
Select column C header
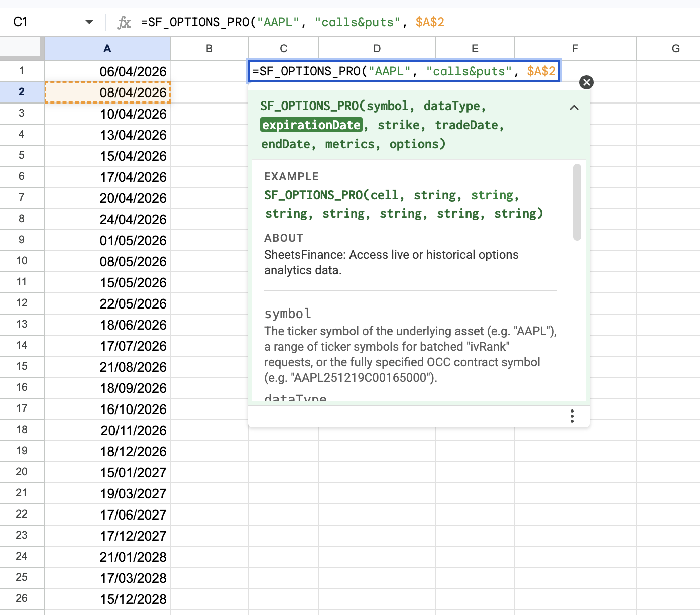pyautogui.click(x=284, y=49)
